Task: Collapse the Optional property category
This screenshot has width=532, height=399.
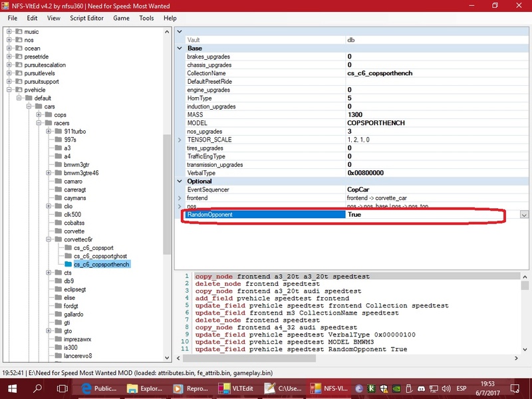Action: tap(180, 181)
